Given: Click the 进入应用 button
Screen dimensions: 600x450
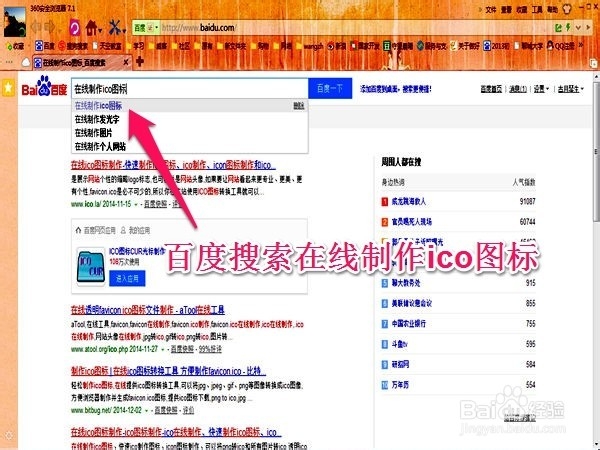Looking at the screenshot, I should click(127, 278).
